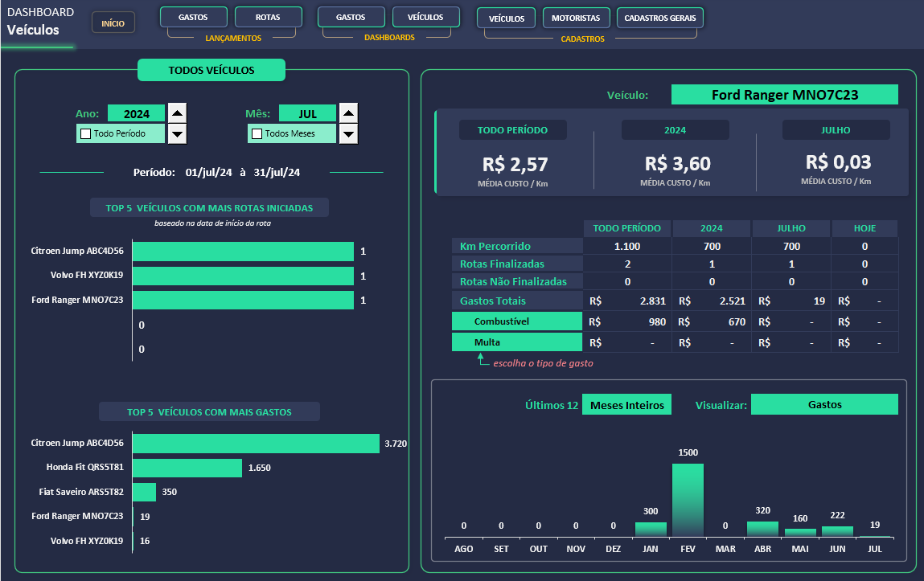This screenshot has width=924, height=581.
Task: Decrease month with the Mês down arrow
Action: (348, 133)
